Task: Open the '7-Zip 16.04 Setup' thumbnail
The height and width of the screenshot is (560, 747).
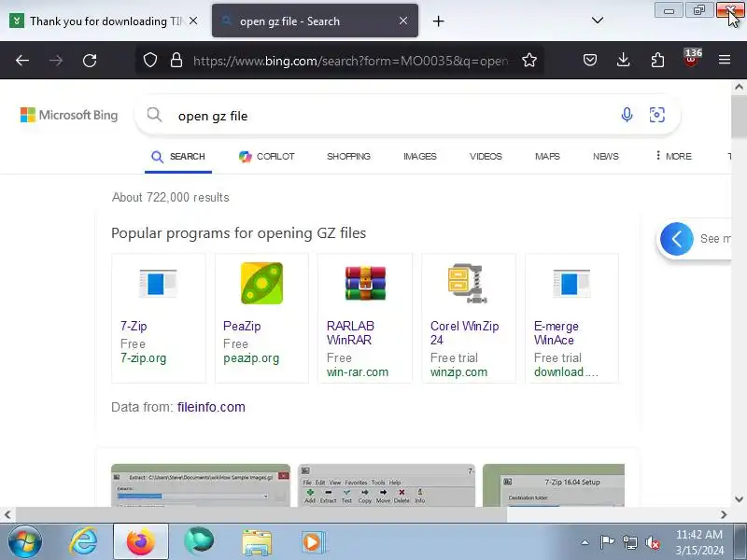Action: pyautogui.click(x=554, y=485)
